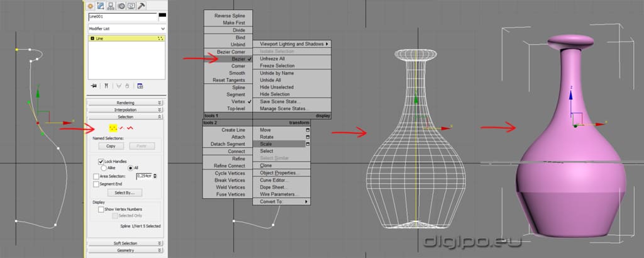Select the All radio button
This screenshot has height=258, width=644.
pos(131,168)
